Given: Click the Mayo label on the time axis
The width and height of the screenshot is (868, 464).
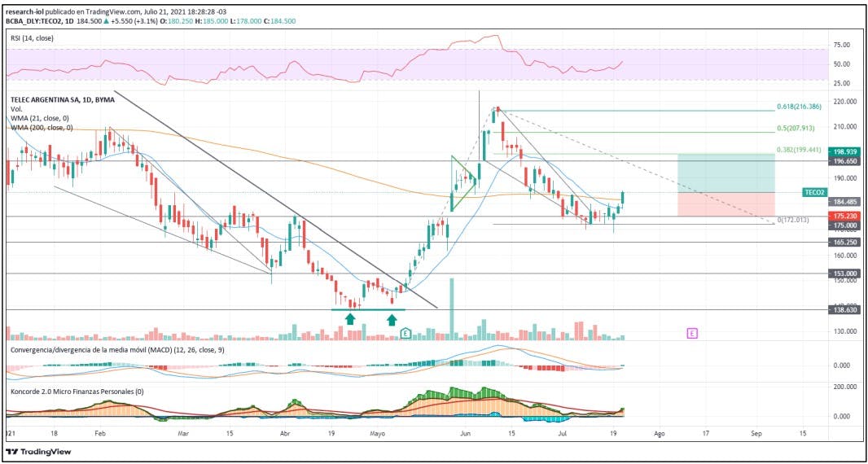Looking at the screenshot, I should [x=377, y=432].
